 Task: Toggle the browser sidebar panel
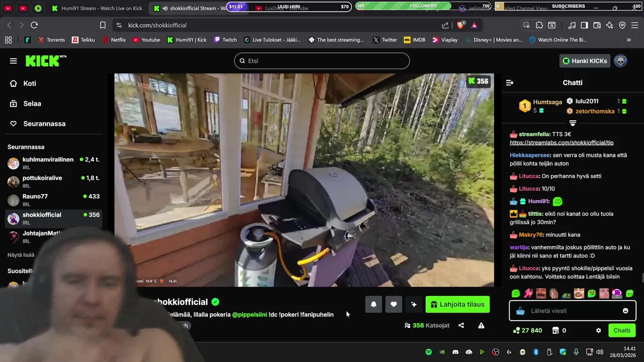(584, 25)
